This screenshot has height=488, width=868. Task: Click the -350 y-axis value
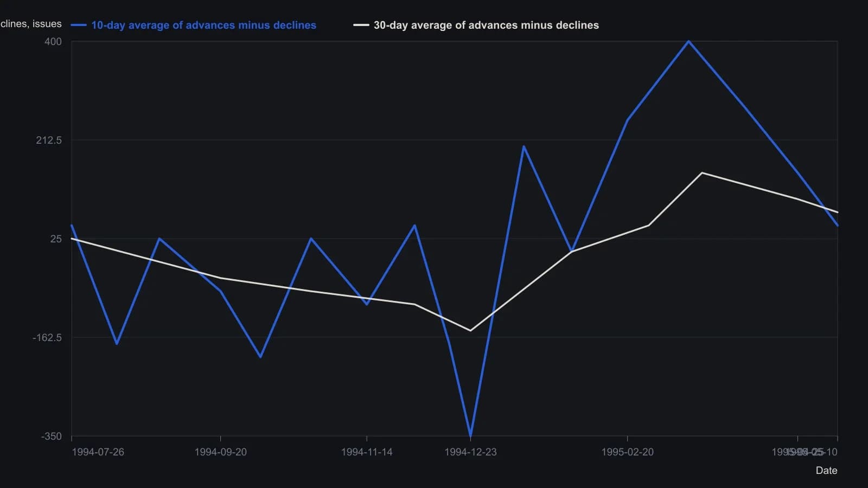[52, 436]
